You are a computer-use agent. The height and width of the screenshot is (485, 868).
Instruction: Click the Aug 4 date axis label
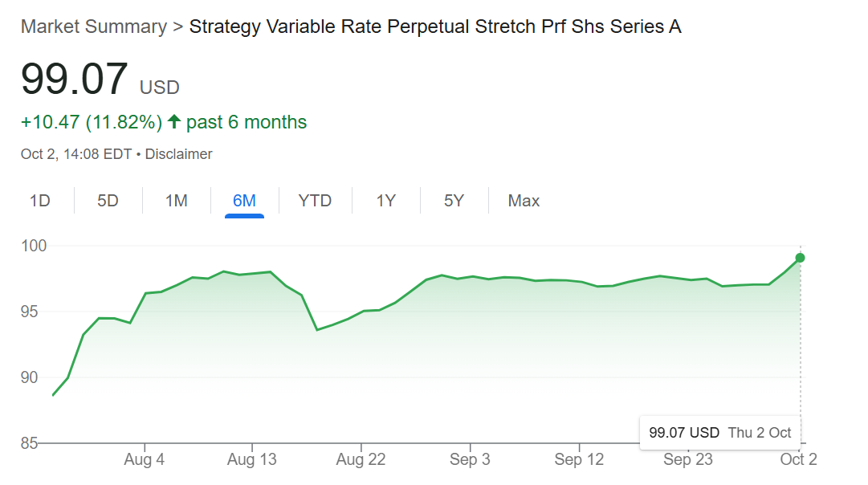click(x=145, y=460)
